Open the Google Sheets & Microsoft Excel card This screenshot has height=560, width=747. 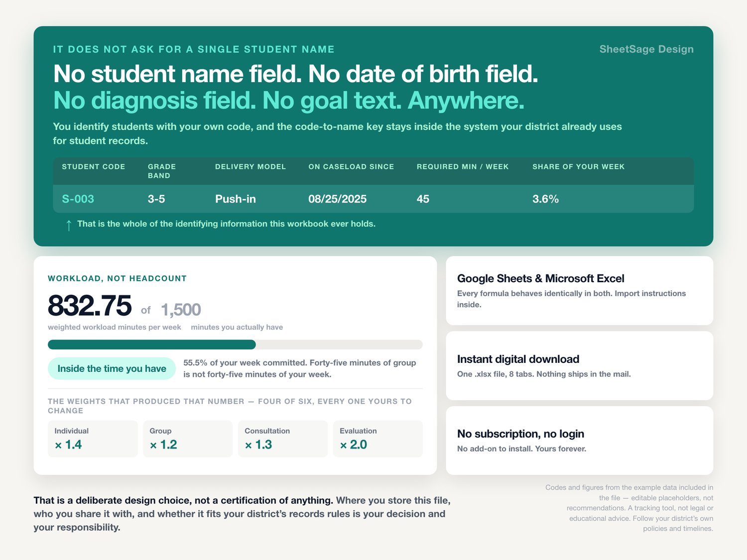point(580,291)
